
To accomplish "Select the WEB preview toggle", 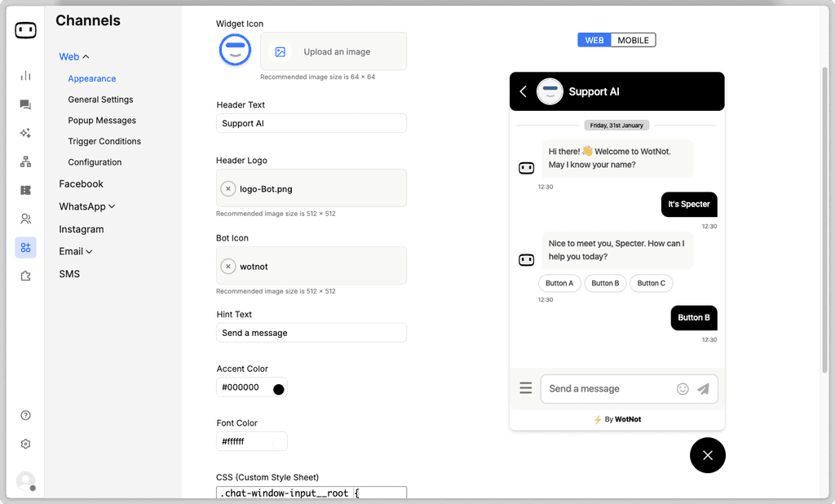I will tap(594, 39).
